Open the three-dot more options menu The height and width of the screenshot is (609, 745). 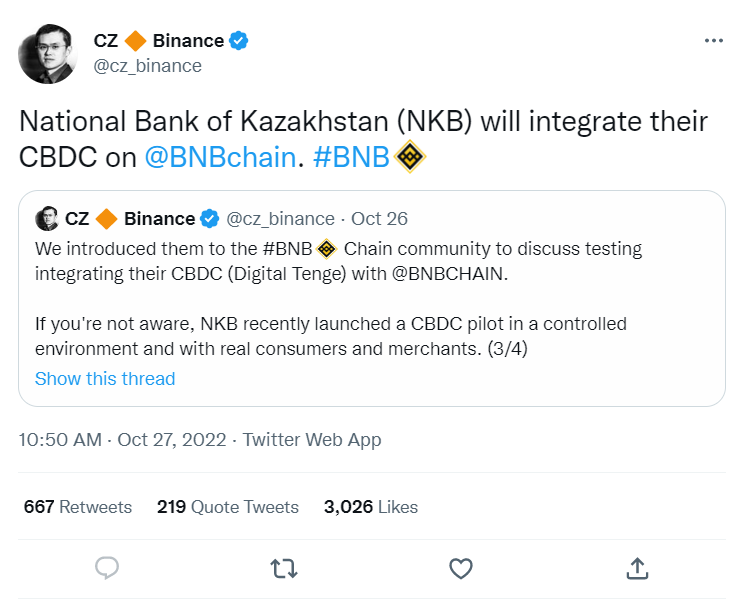(713, 41)
